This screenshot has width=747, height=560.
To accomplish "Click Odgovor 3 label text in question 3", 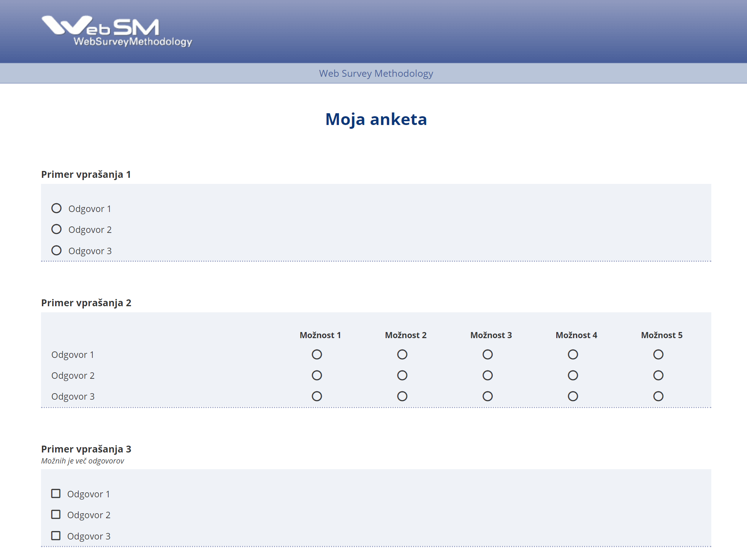I will click(x=89, y=536).
